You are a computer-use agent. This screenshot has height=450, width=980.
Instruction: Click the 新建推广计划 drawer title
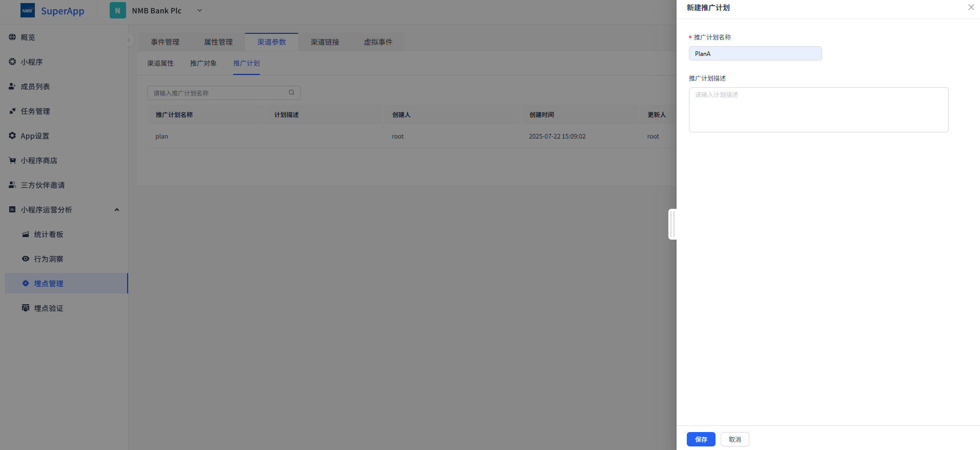[708, 8]
